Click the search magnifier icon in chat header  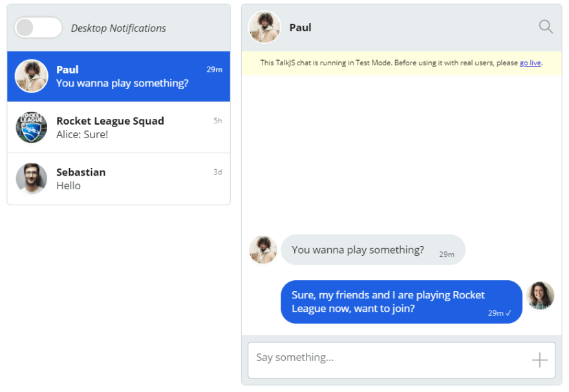point(546,27)
